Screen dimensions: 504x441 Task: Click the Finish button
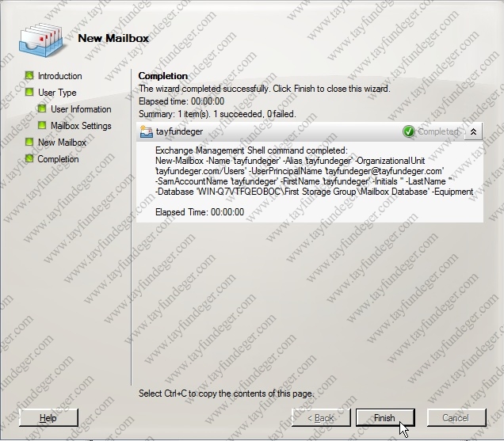coord(385,417)
